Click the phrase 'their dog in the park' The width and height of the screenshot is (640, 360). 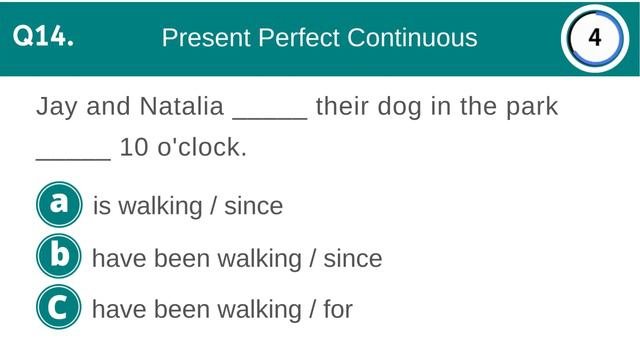point(437,107)
